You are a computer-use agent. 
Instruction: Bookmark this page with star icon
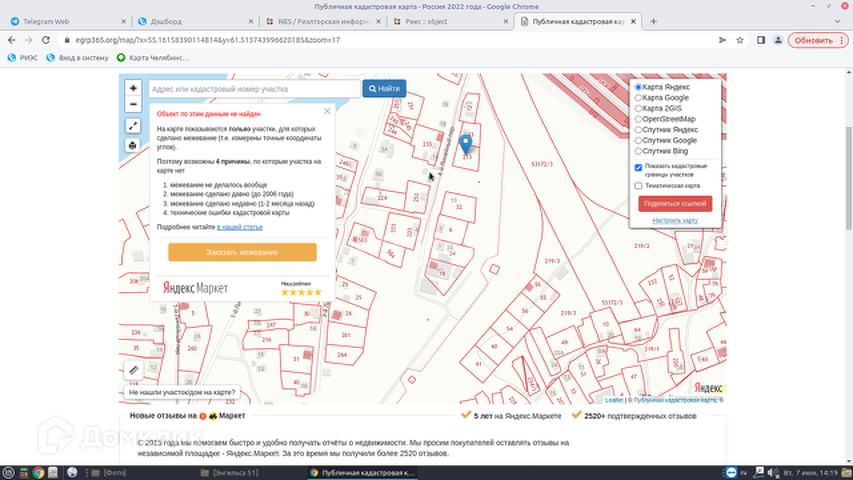pyautogui.click(x=740, y=40)
